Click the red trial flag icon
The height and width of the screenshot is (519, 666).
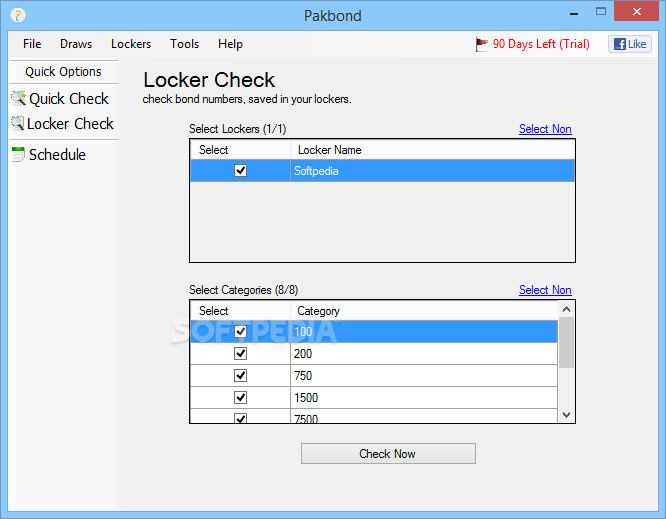482,44
